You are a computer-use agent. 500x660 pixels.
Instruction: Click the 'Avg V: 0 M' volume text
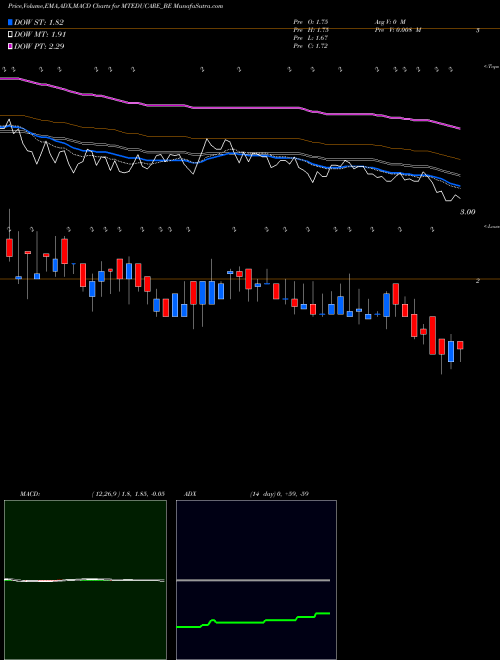pyautogui.click(x=389, y=21)
